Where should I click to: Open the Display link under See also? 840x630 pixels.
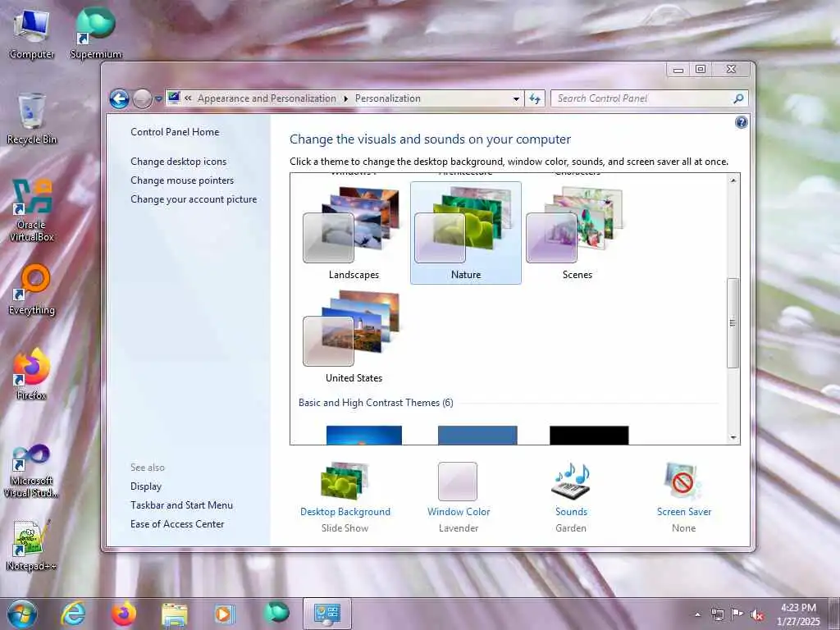[x=146, y=486]
